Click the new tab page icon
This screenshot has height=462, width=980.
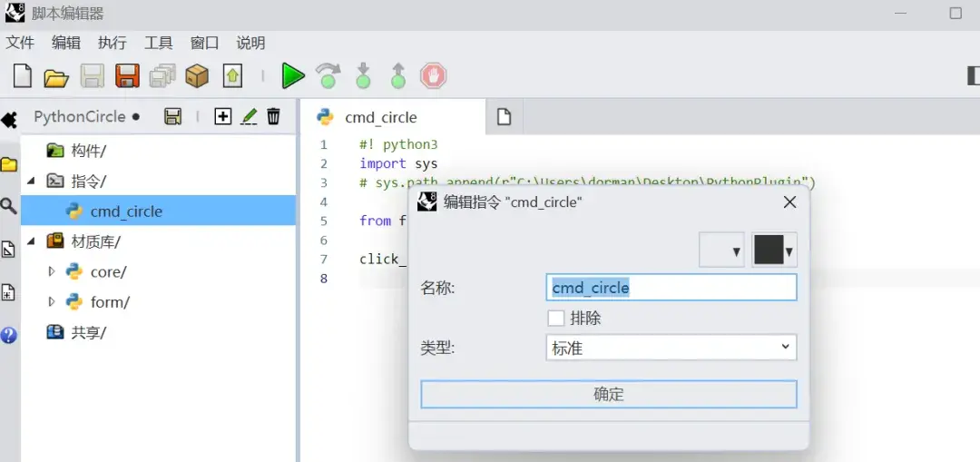tap(504, 117)
